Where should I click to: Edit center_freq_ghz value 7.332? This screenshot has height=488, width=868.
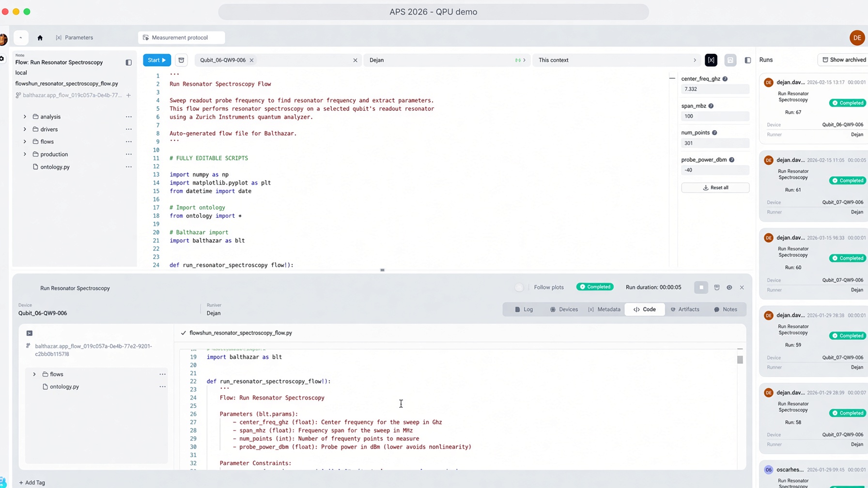tap(715, 89)
